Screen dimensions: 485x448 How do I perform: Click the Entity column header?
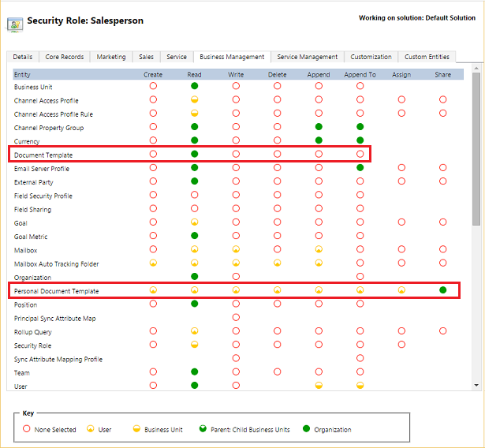23,73
